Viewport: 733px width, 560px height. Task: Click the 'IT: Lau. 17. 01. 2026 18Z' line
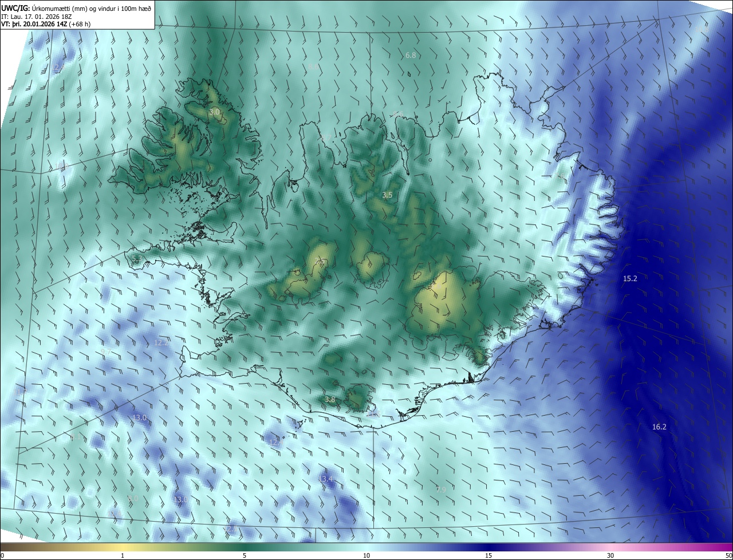pos(36,17)
